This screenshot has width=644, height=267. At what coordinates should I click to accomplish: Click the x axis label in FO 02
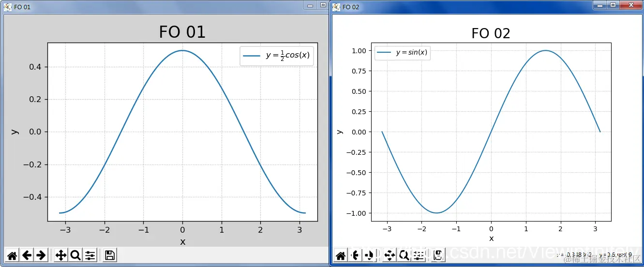[x=491, y=238]
